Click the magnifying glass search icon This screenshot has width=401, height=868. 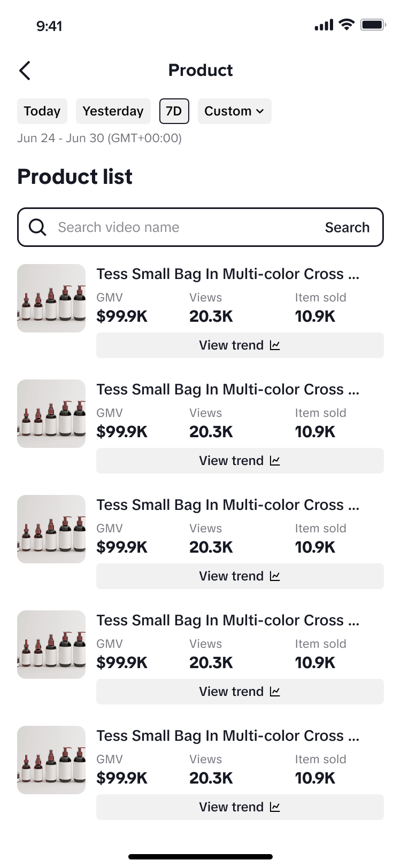pyautogui.click(x=37, y=227)
